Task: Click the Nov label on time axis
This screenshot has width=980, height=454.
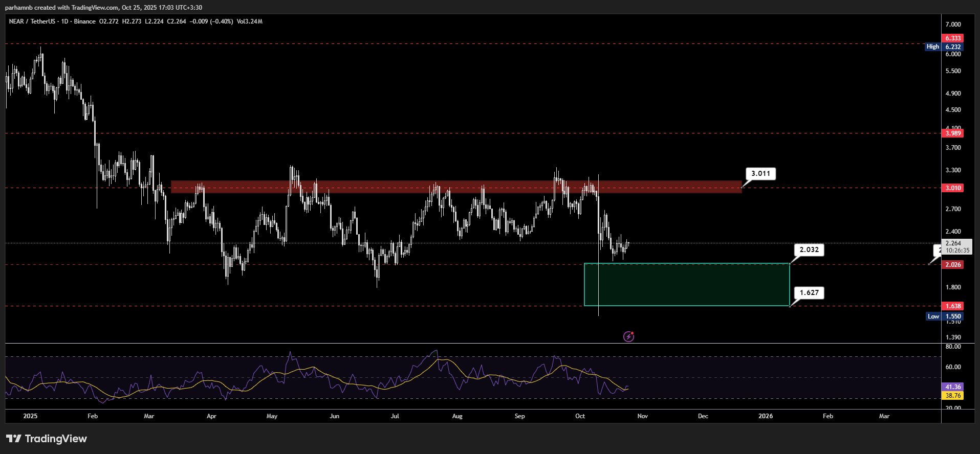Action: coord(642,416)
